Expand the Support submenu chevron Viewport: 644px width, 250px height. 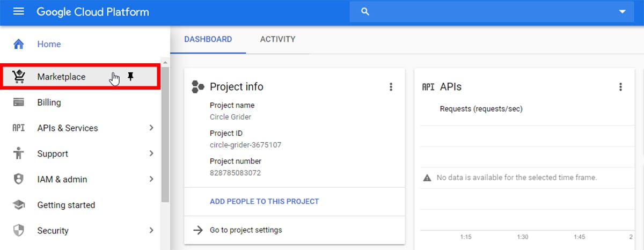(x=151, y=153)
